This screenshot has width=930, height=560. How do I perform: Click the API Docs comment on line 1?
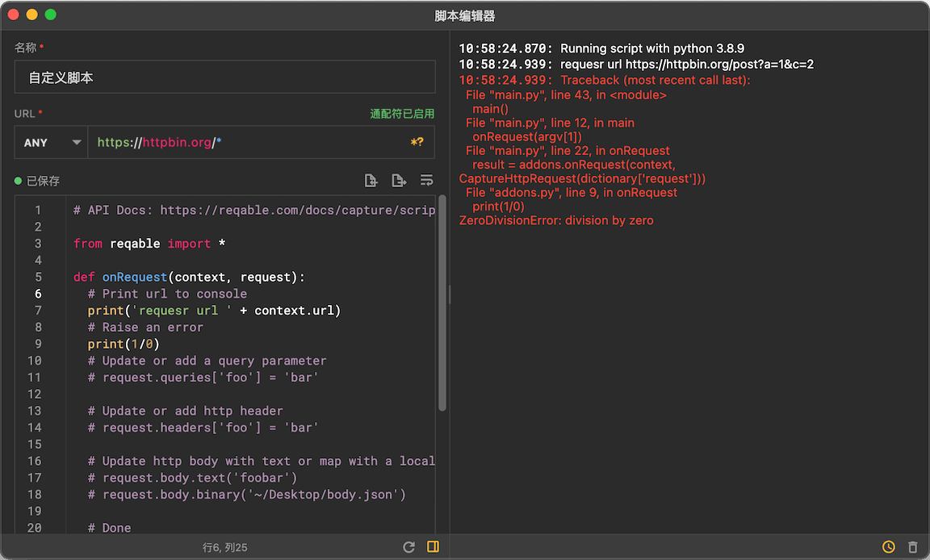tap(253, 211)
